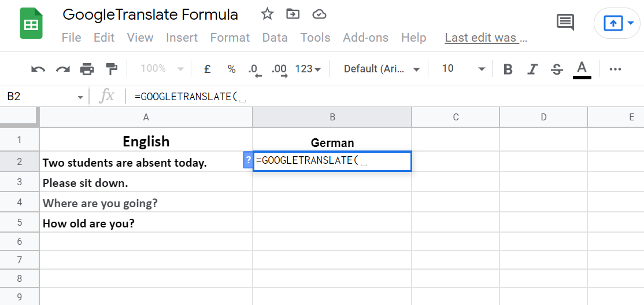Screen dimensions: 644x305
Task: Expand the Default Arial font dropdown
Action: [382, 69]
